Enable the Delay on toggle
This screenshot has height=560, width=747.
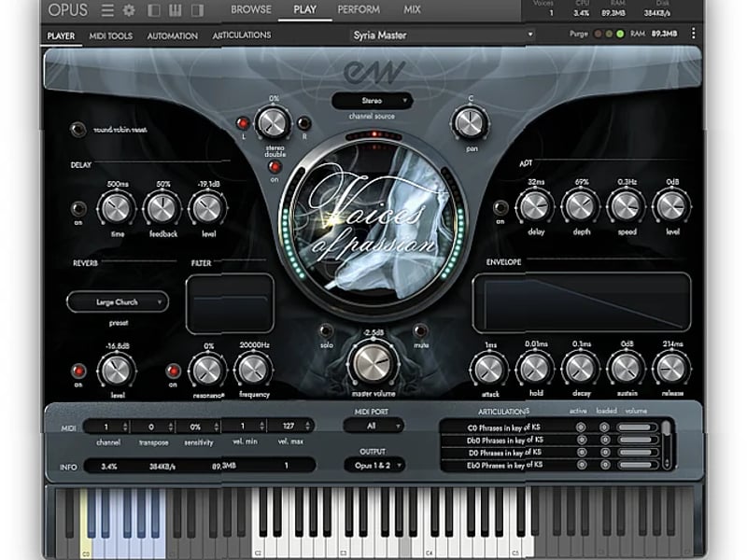point(77,207)
